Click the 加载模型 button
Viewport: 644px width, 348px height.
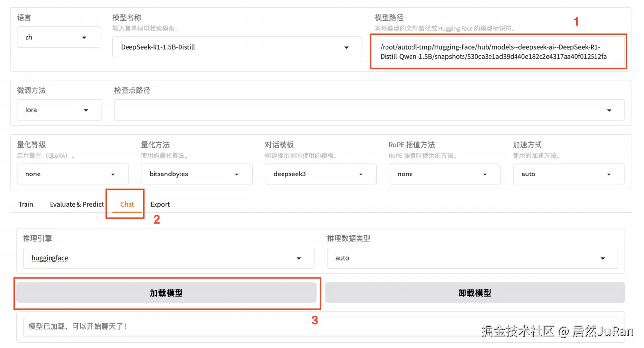[166, 293]
